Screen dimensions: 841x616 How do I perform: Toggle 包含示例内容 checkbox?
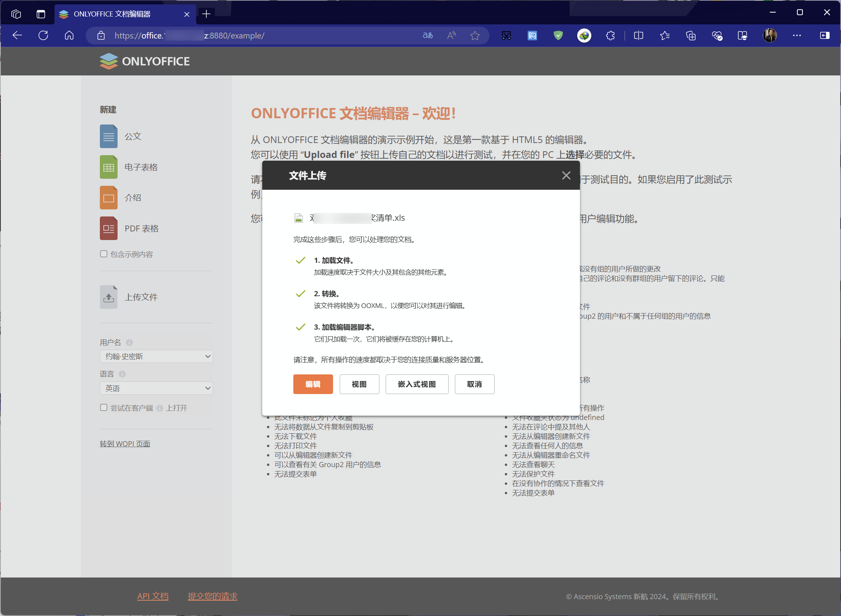(x=104, y=254)
